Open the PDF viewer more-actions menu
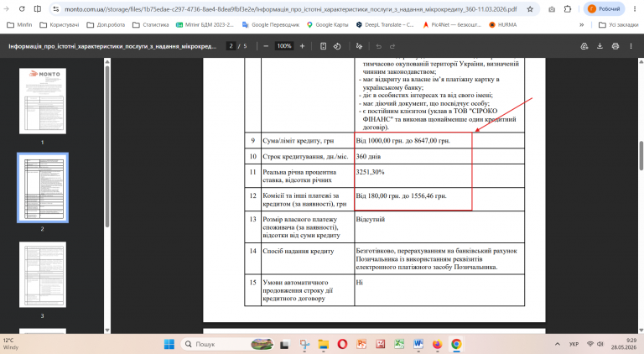 [x=631, y=46]
